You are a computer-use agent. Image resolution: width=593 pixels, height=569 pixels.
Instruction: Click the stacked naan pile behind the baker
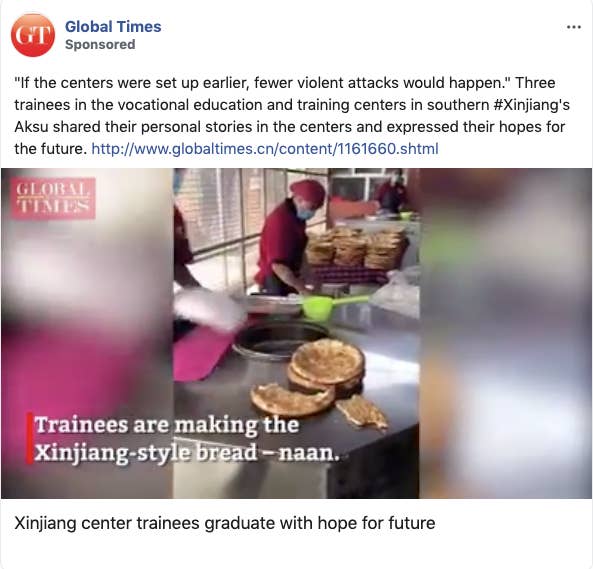pyautogui.click(x=355, y=248)
